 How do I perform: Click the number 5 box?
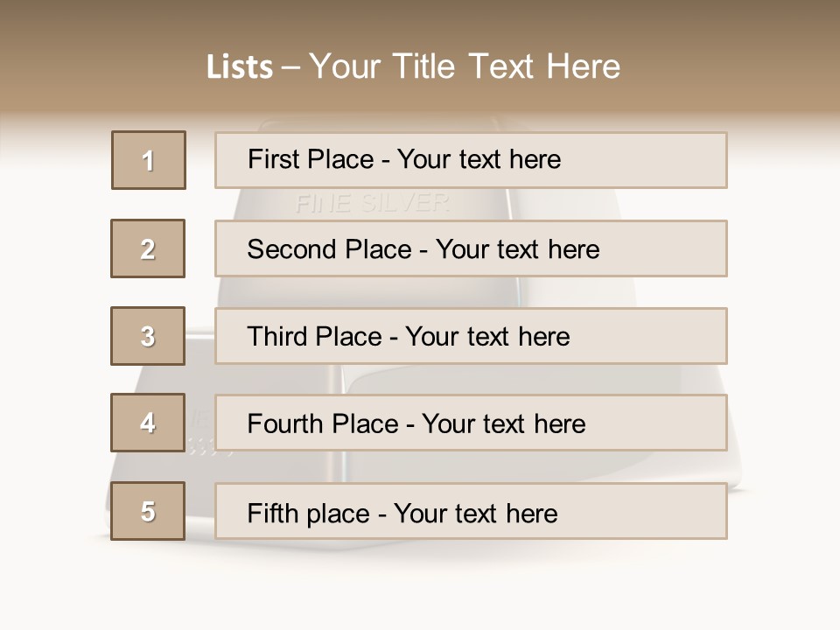click(148, 511)
